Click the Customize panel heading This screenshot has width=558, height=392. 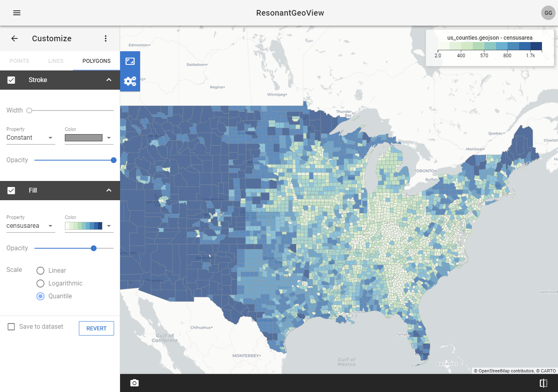tap(52, 38)
